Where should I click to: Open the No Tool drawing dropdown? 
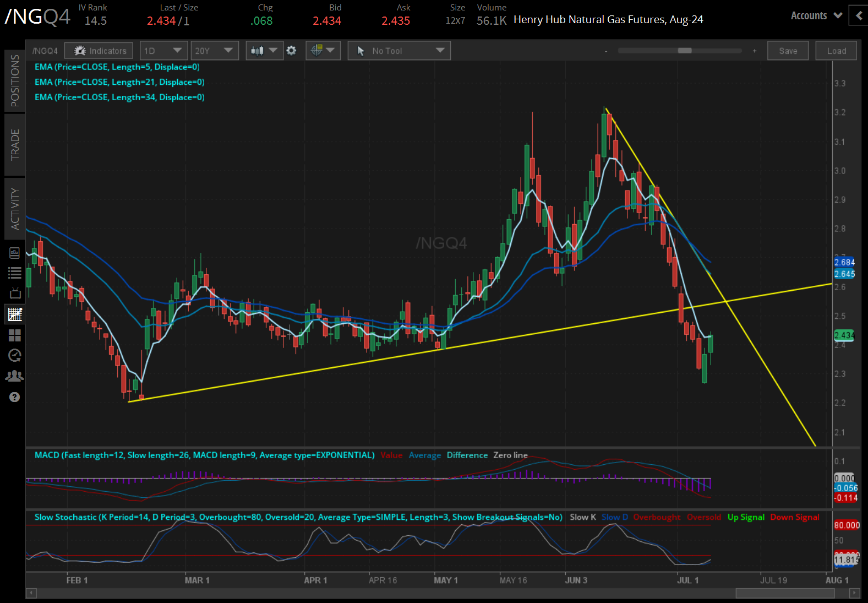tap(399, 51)
